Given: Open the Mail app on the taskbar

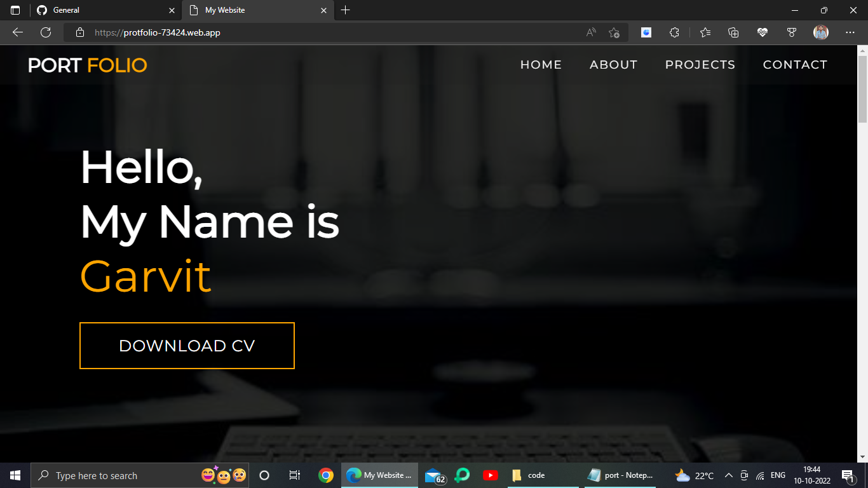Looking at the screenshot, I should [434, 475].
